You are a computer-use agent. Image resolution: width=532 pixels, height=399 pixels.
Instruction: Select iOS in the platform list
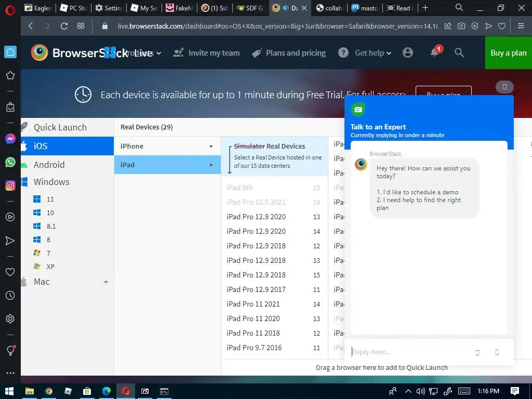[67, 146]
